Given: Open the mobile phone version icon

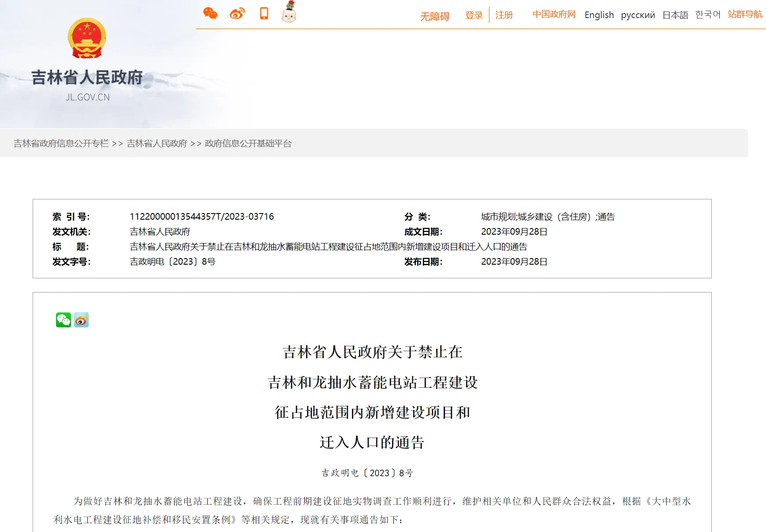Looking at the screenshot, I should pos(264,14).
